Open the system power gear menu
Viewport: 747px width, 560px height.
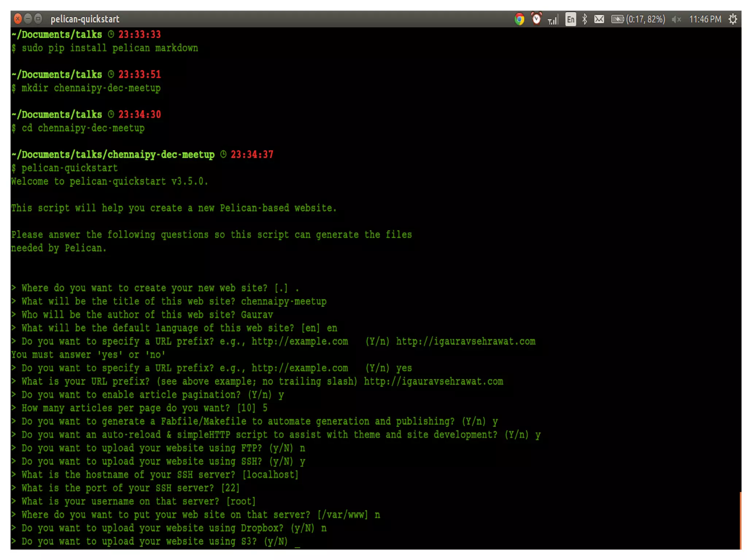733,19
